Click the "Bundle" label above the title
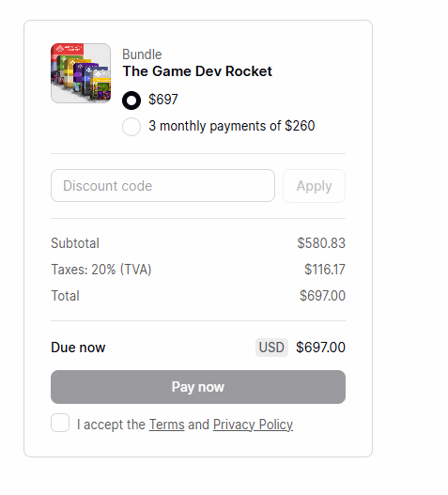Image resolution: width=448 pixels, height=495 pixels. click(x=142, y=54)
